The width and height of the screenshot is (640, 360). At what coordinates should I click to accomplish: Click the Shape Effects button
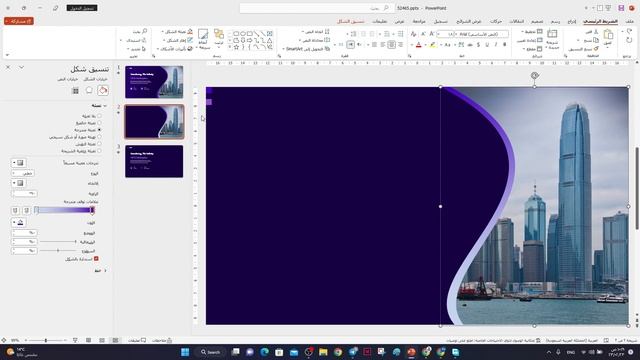[x=175, y=49]
